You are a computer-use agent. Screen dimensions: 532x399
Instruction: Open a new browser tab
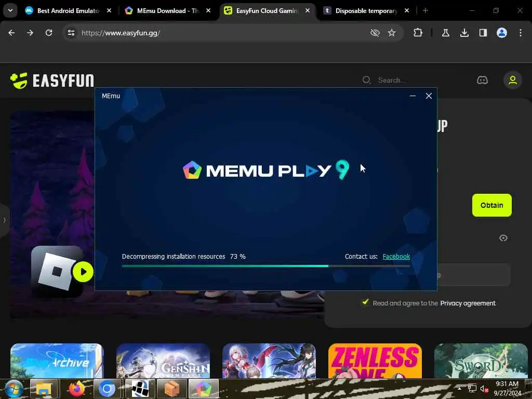coord(425,10)
